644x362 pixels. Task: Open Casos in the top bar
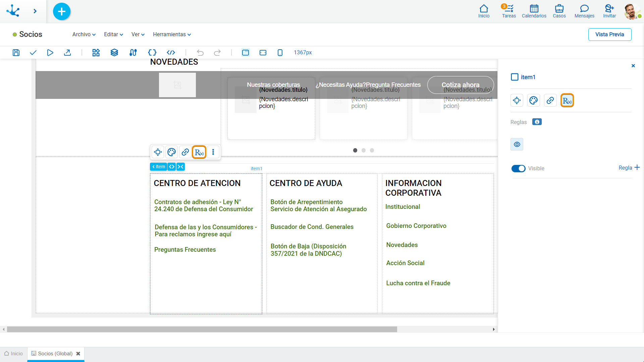click(559, 11)
